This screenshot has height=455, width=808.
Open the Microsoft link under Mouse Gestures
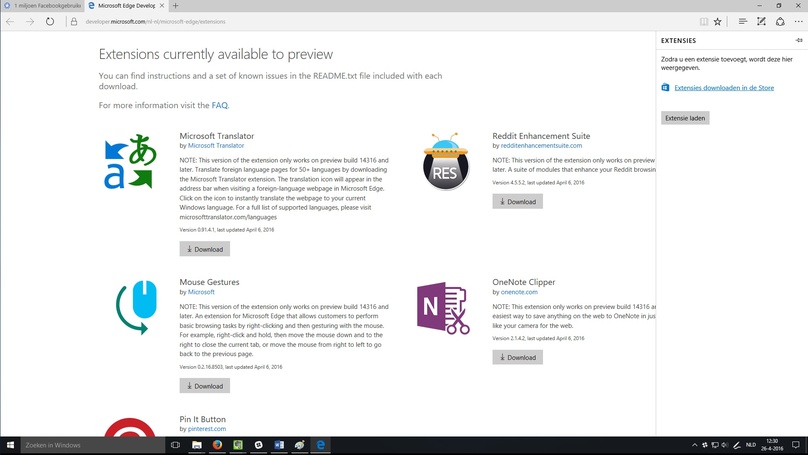click(x=201, y=292)
